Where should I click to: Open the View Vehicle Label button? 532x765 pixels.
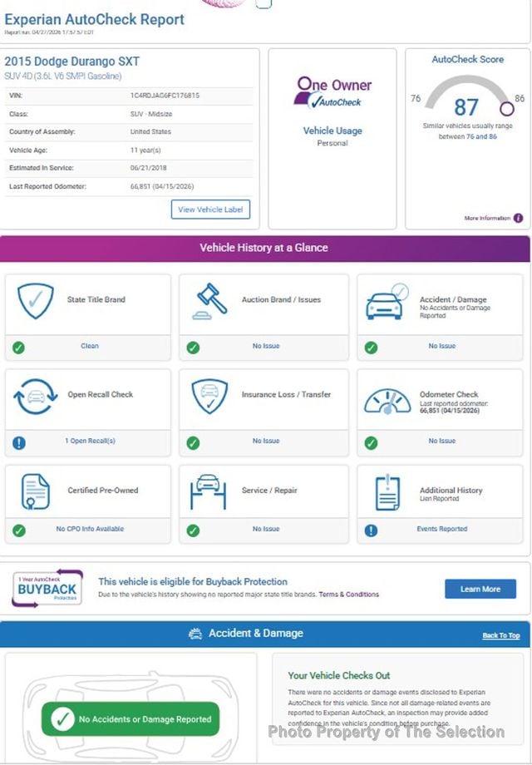click(x=210, y=210)
